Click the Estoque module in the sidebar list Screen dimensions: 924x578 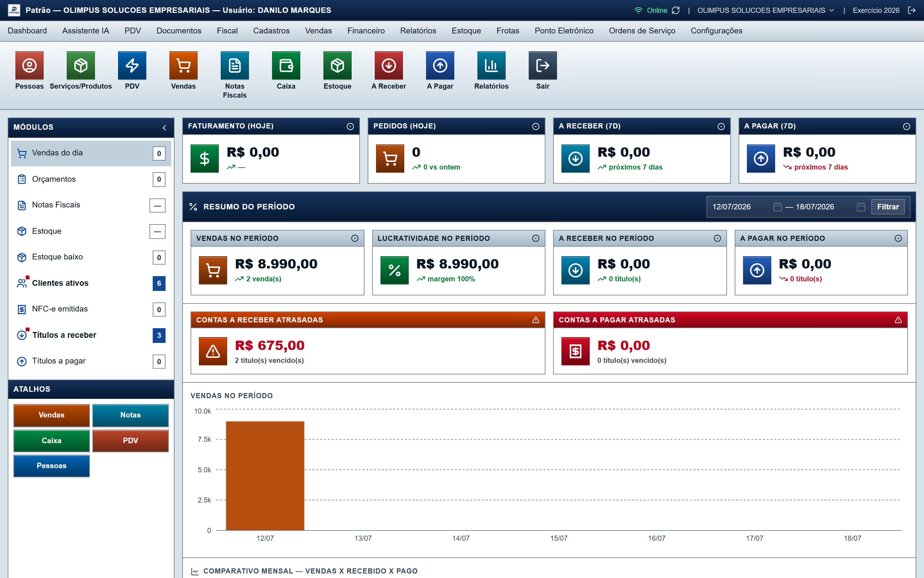91,231
